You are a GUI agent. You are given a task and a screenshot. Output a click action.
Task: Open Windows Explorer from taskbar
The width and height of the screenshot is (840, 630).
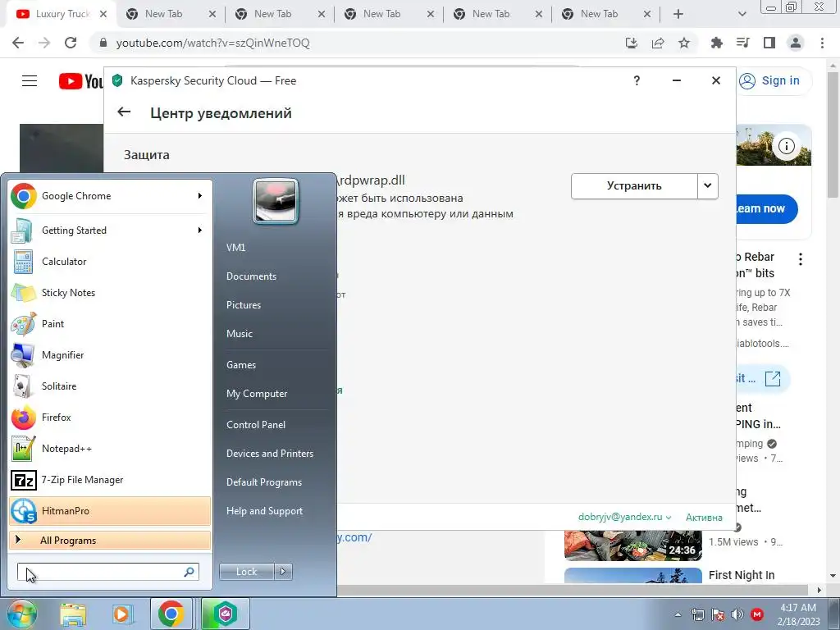73,614
